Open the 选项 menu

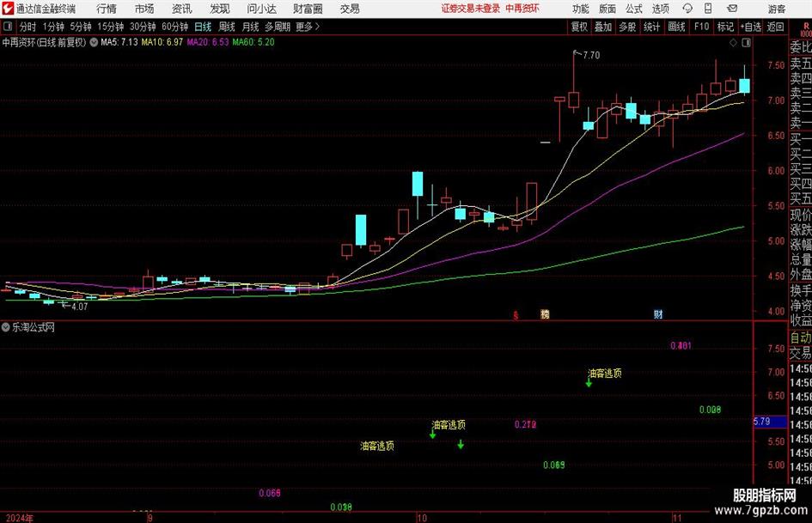660,9
